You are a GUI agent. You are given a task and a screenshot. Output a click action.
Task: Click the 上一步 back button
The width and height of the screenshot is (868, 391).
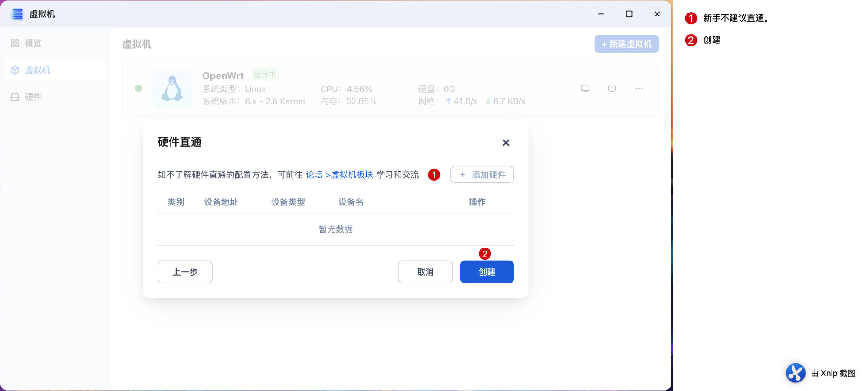coord(185,272)
